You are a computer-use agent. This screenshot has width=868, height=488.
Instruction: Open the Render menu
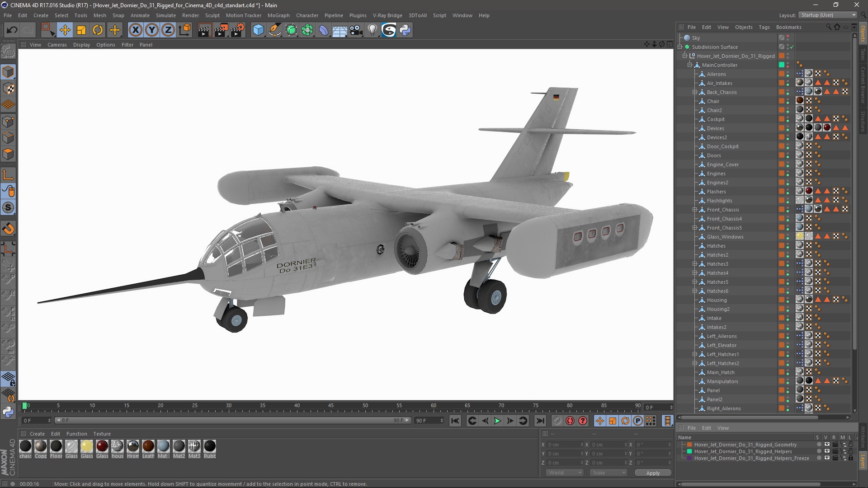click(190, 15)
